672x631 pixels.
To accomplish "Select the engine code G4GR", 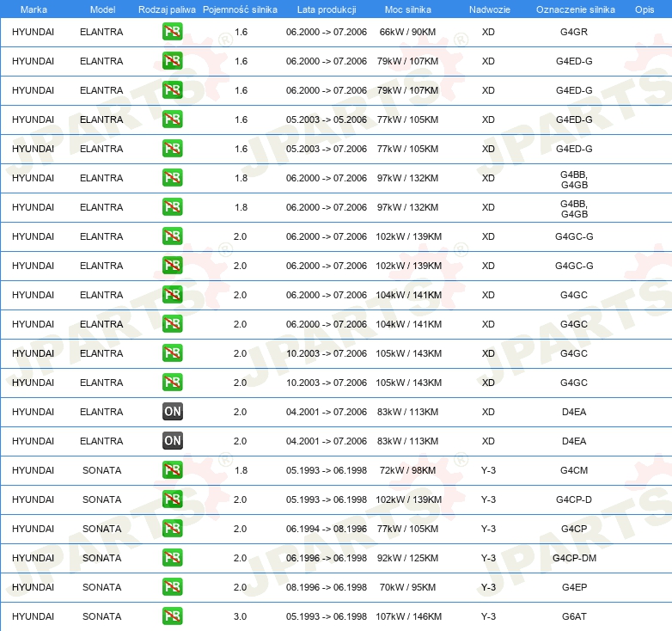I will point(574,32).
